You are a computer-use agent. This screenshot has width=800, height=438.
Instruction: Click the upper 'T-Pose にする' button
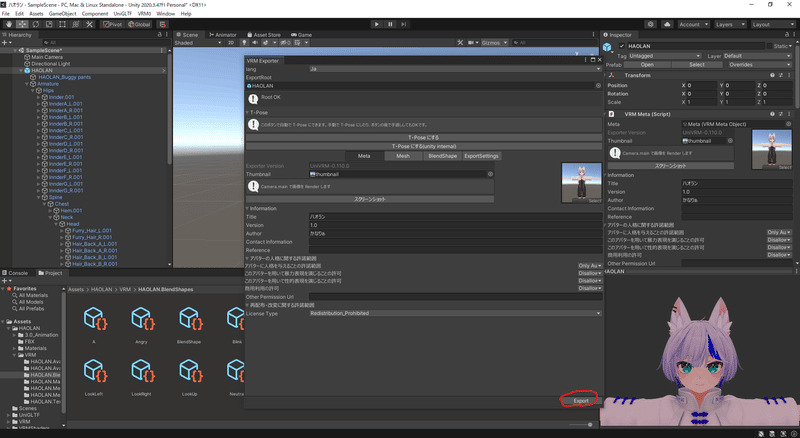coord(423,137)
